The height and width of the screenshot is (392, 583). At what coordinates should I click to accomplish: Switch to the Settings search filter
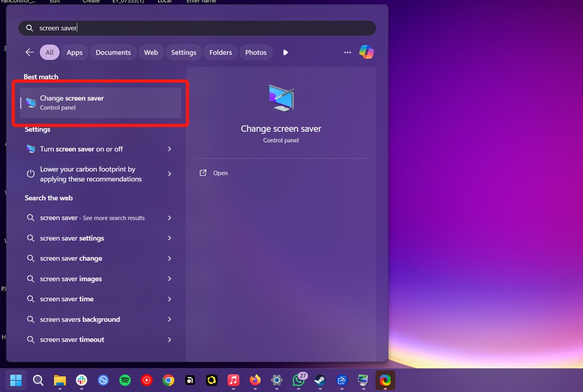184,52
